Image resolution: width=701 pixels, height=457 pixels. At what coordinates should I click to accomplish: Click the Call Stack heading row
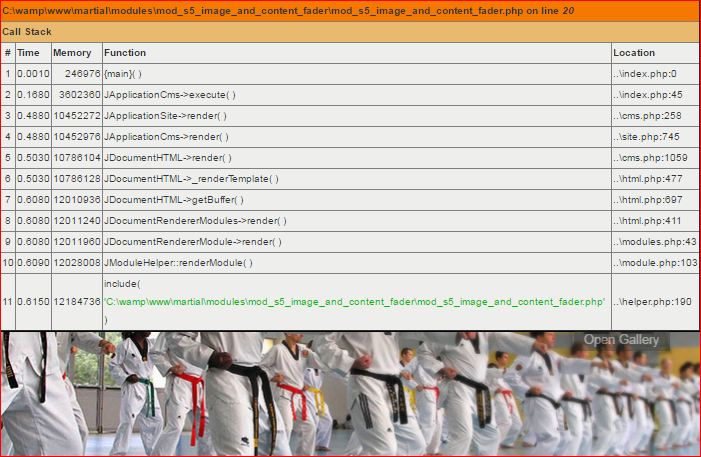27,32
